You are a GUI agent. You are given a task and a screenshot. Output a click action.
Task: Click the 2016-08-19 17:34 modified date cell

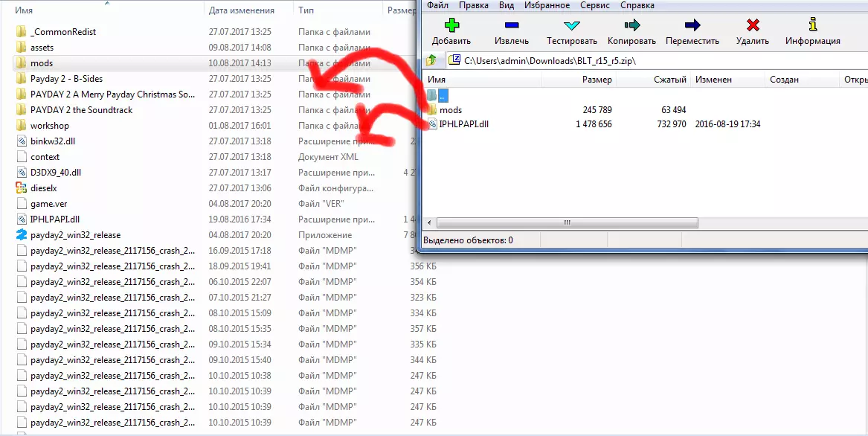point(727,124)
